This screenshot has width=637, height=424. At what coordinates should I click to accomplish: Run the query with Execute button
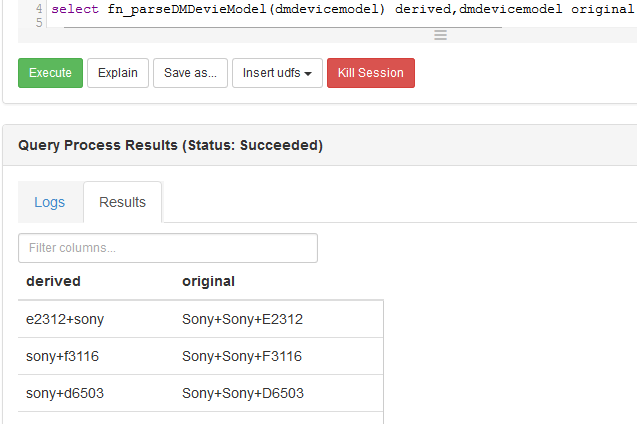(50, 73)
